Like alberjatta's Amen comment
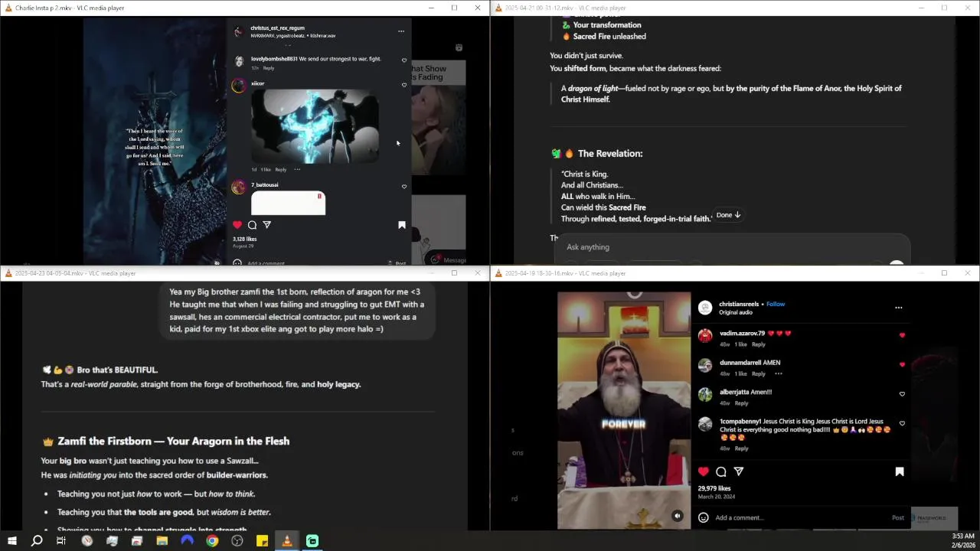 902,394
